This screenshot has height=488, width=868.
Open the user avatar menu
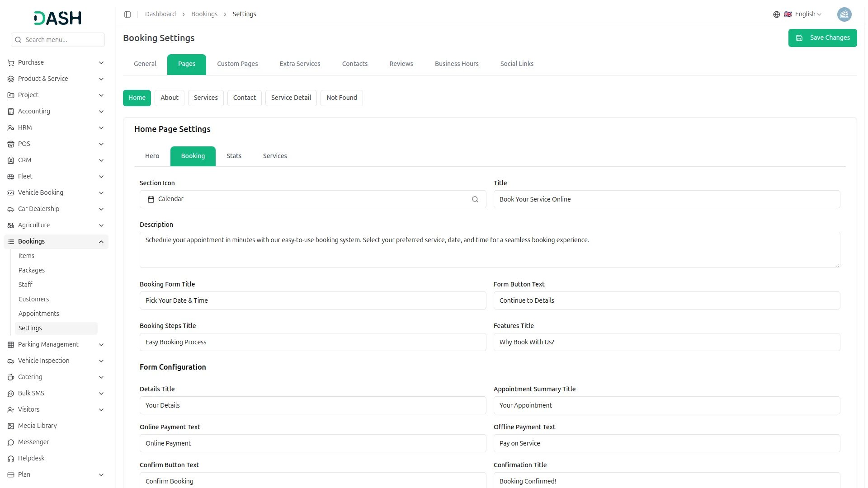(x=844, y=14)
